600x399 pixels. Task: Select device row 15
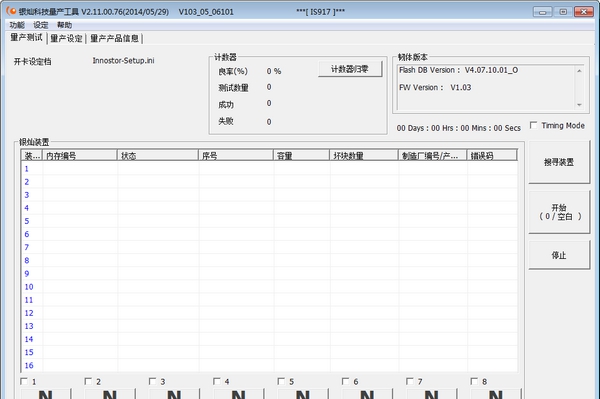[270, 352]
